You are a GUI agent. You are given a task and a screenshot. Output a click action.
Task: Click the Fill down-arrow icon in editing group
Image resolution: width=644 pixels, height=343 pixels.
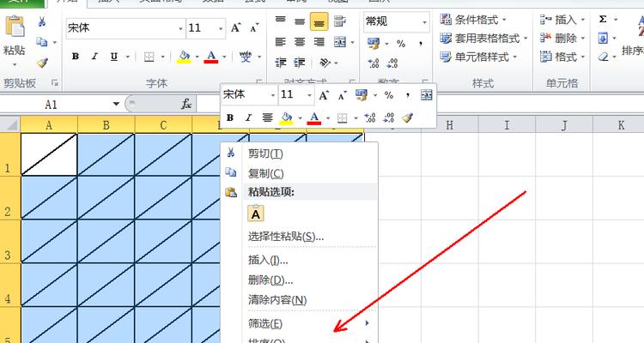click(603, 38)
